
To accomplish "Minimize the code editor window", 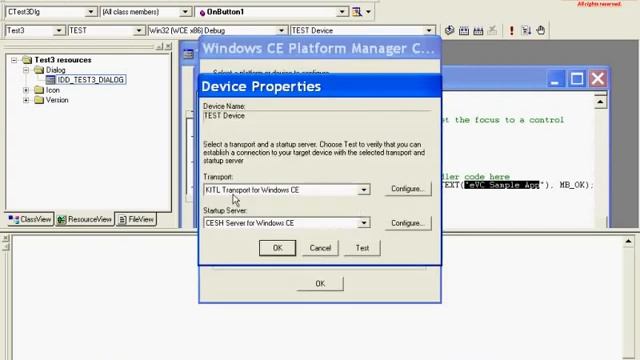I will tap(554, 79).
